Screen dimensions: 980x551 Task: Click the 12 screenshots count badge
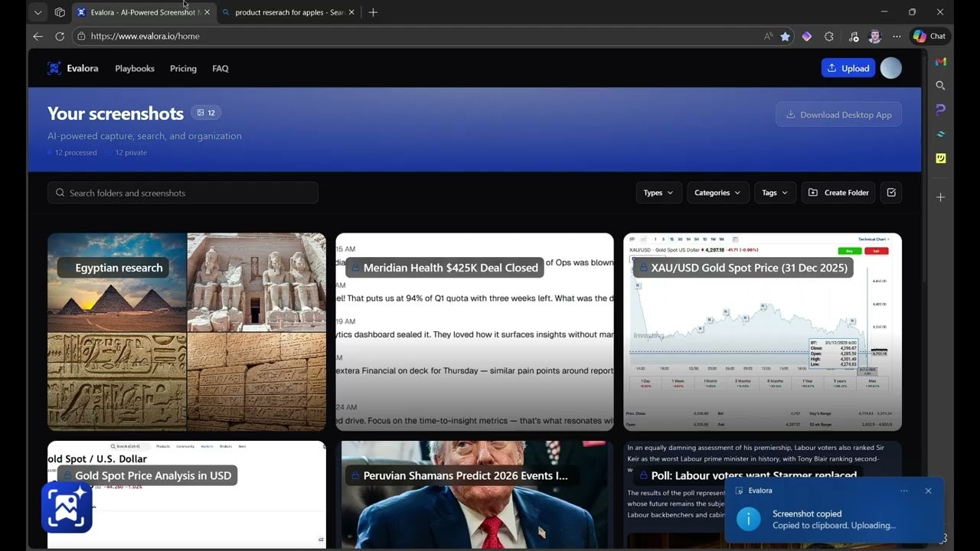(x=206, y=112)
